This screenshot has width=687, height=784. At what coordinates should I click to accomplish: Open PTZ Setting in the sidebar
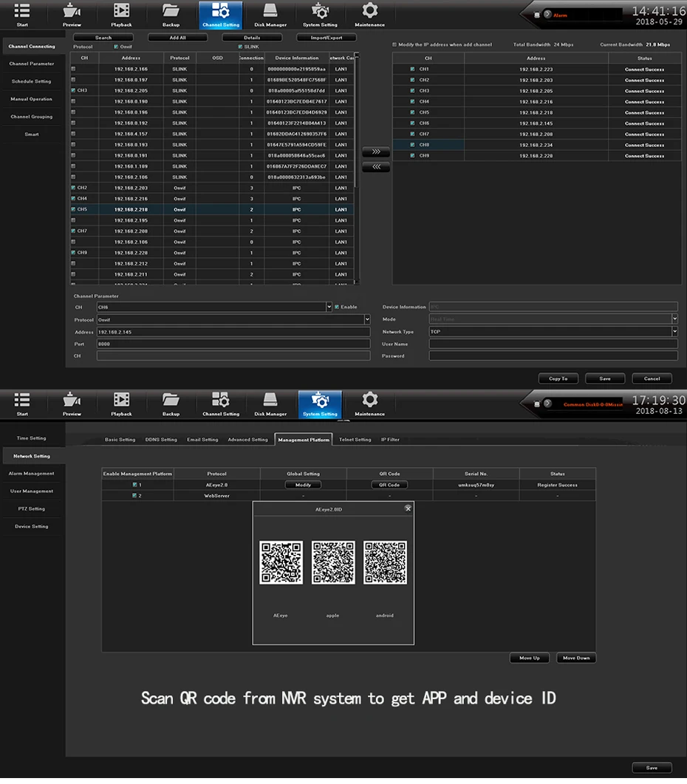pyautogui.click(x=32, y=508)
